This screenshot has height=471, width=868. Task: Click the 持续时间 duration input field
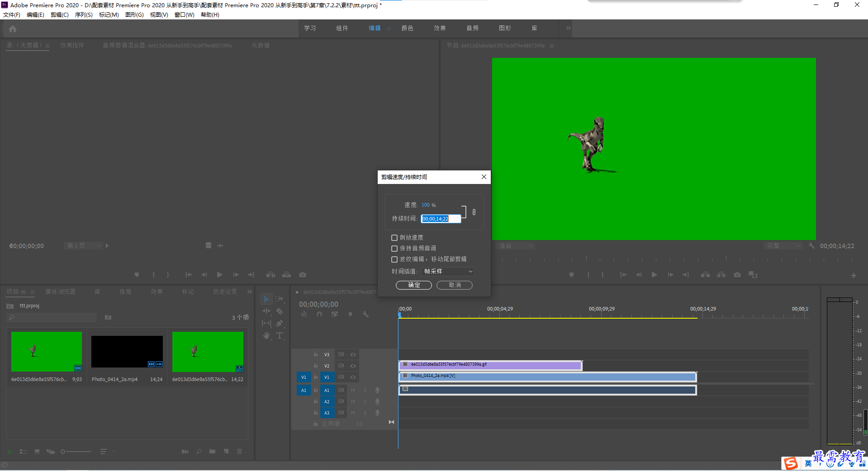coord(441,219)
